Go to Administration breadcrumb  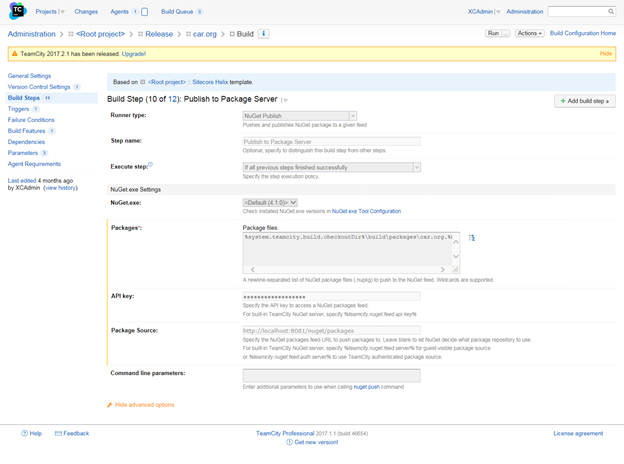click(x=31, y=34)
